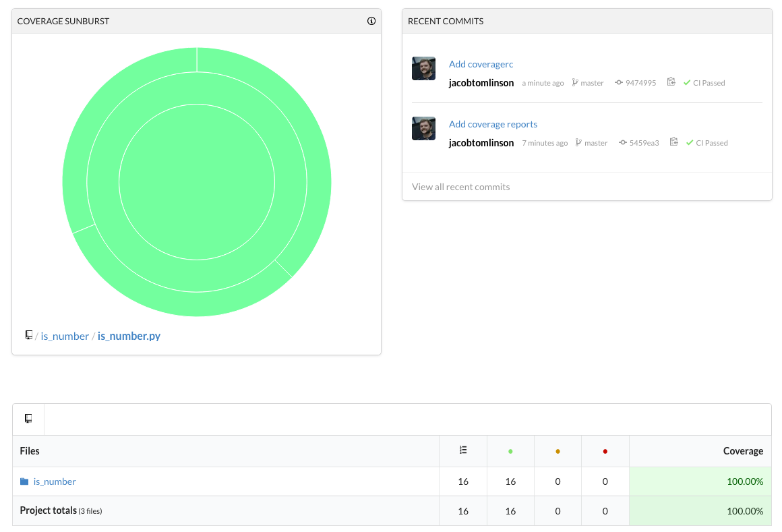Screen dimensions: 782x532
Task: View all recent commits
Action: (x=460, y=187)
